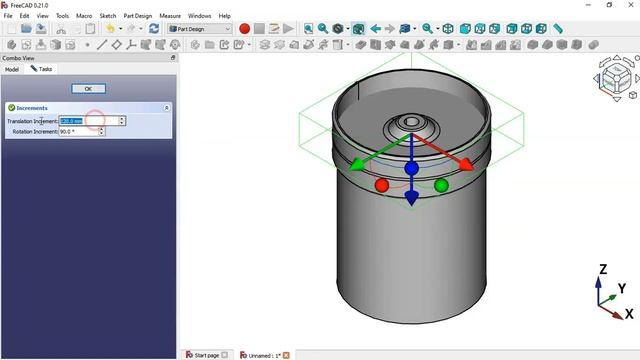Click the Rotation Increment spinner arrows
This screenshot has height=360, width=640.
point(101,131)
